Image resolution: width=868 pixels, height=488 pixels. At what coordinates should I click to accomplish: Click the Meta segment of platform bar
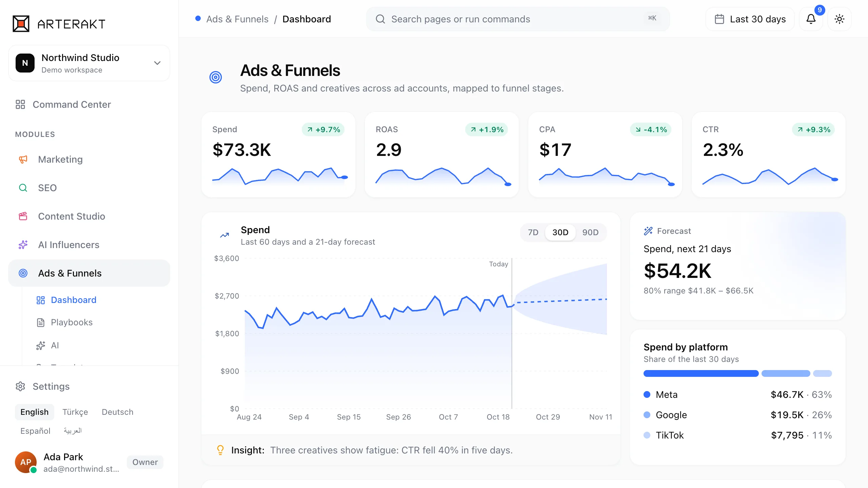[x=701, y=373]
